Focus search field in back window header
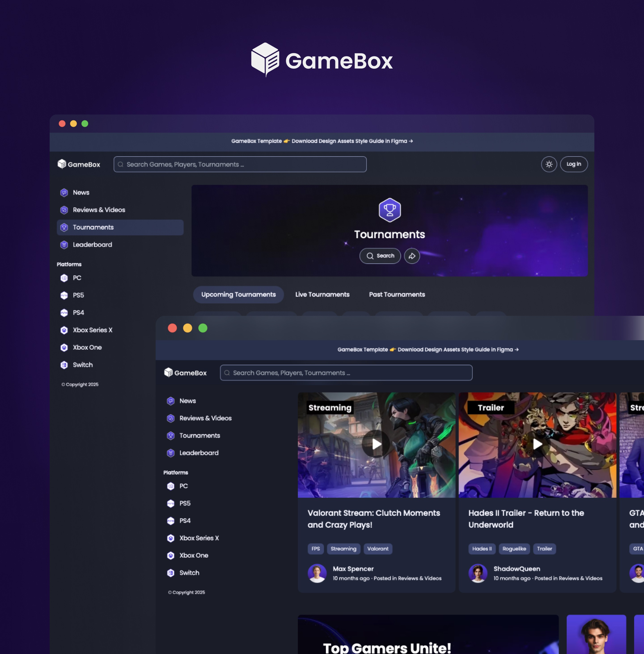 240,164
